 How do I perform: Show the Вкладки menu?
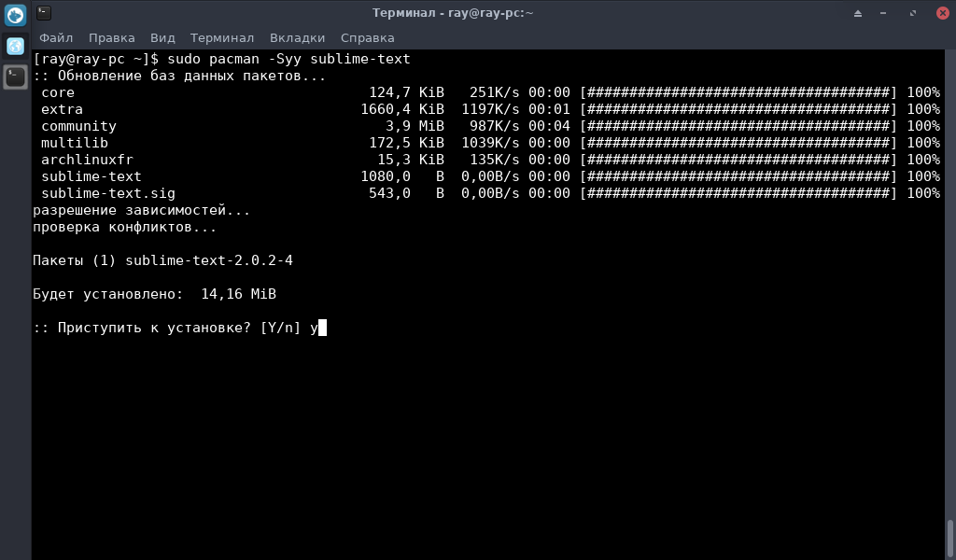[x=297, y=38]
